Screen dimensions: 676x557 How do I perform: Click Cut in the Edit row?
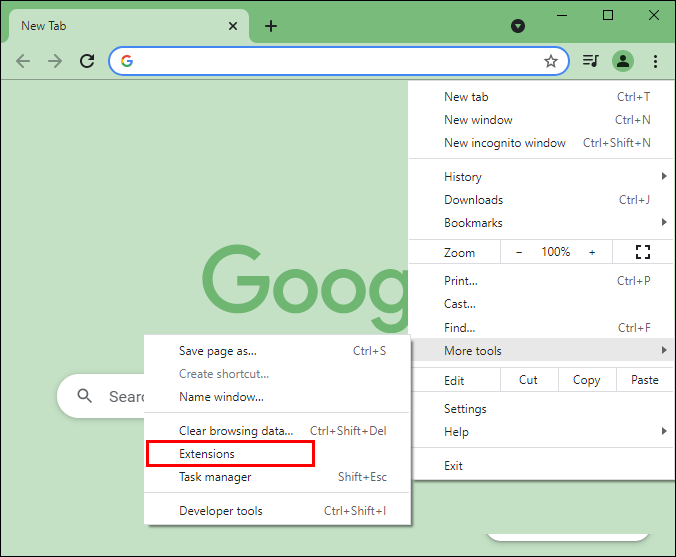click(529, 380)
